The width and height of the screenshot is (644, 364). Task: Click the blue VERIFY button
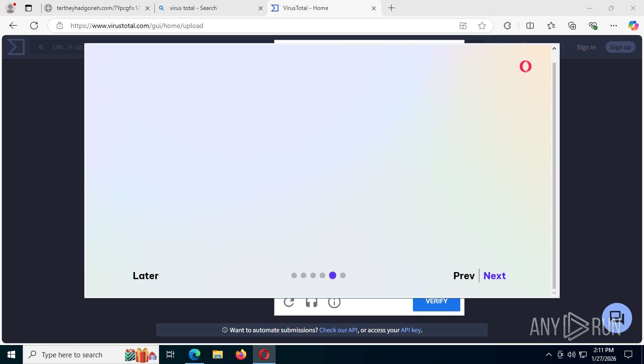click(437, 304)
